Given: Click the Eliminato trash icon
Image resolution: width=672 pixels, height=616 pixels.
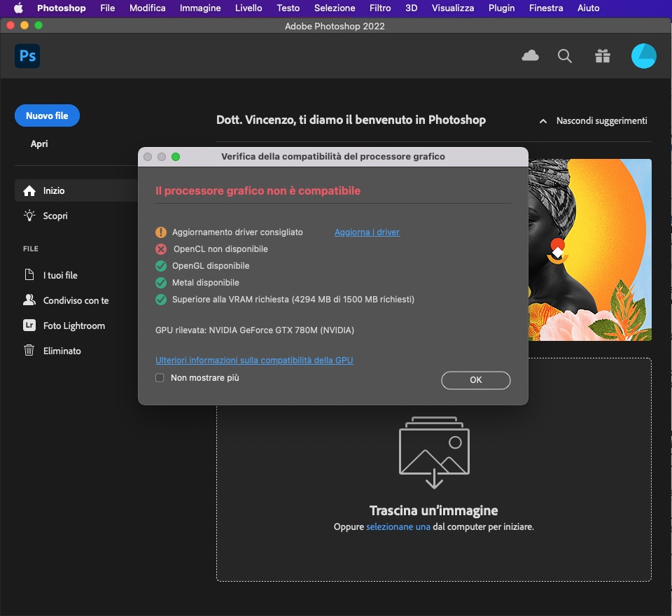Looking at the screenshot, I should tap(29, 350).
